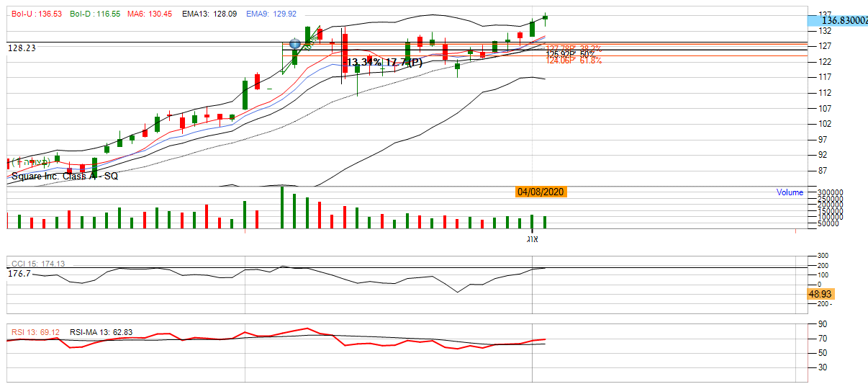Viewport: 868px width, 384px height.
Task: Click the CCI 15 indicator label
Action: pos(37,264)
